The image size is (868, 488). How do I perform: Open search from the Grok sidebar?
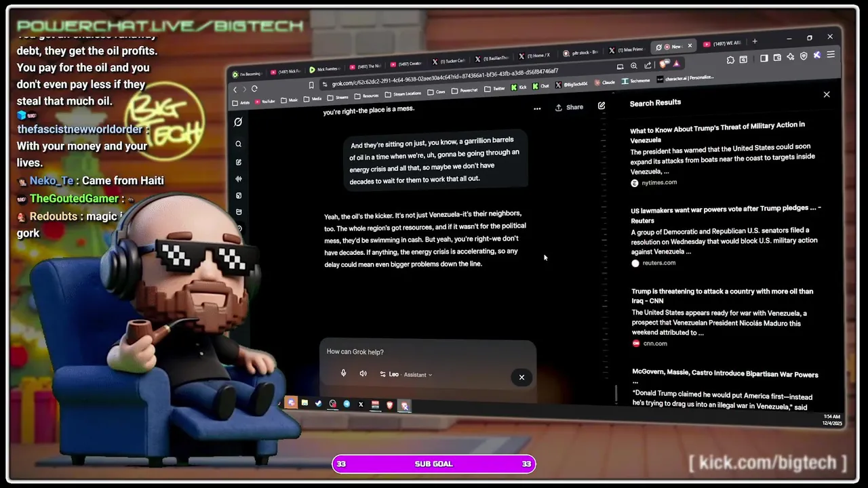pos(238,144)
